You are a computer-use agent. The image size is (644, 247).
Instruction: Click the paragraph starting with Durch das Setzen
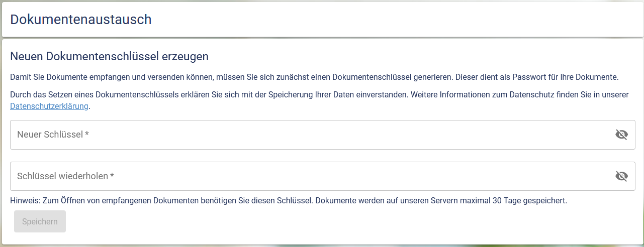tap(319, 95)
